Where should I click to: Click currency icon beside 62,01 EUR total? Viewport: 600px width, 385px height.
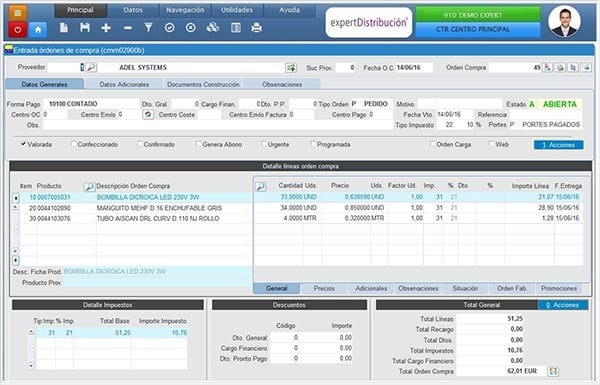[553, 371]
